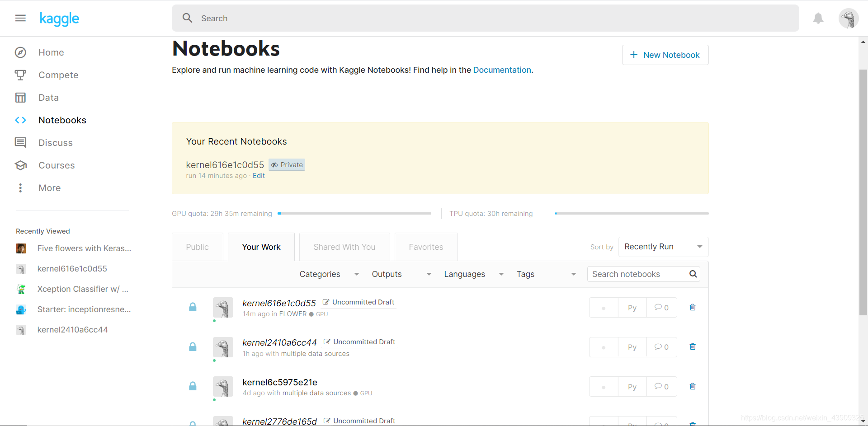
Task: Go to Home in sidebar
Action: 51,52
